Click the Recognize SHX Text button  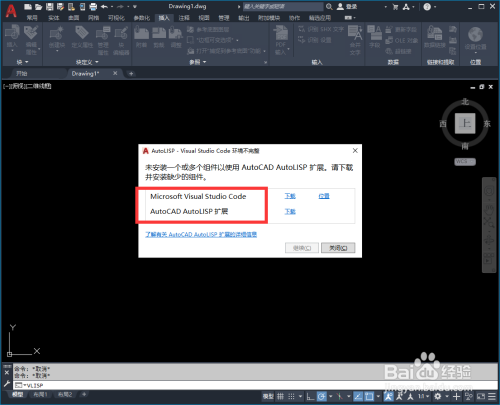click(320, 29)
